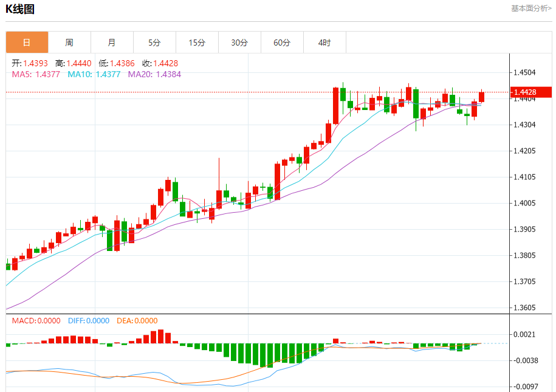Open the 基本面分析 link
Viewport: 556px width, 392px height.
pyautogui.click(x=531, y=8)
